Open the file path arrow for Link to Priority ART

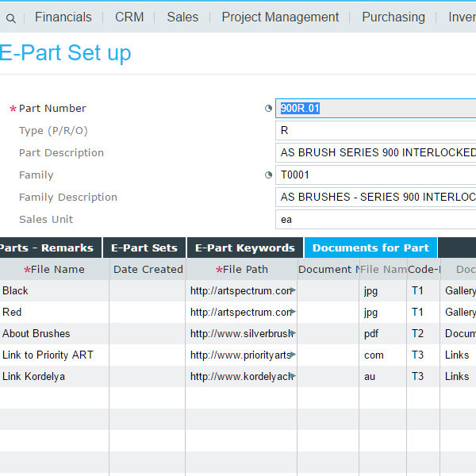[293, 355]
